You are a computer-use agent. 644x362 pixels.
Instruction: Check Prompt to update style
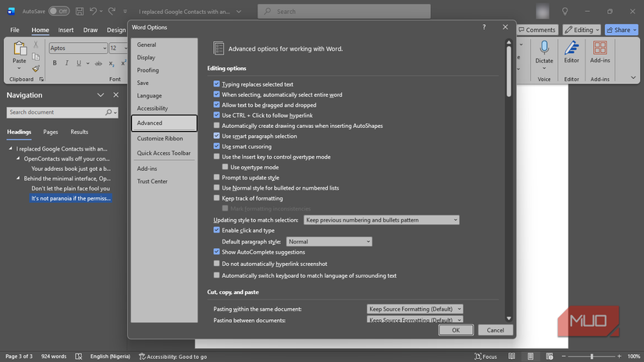point(216,177)
